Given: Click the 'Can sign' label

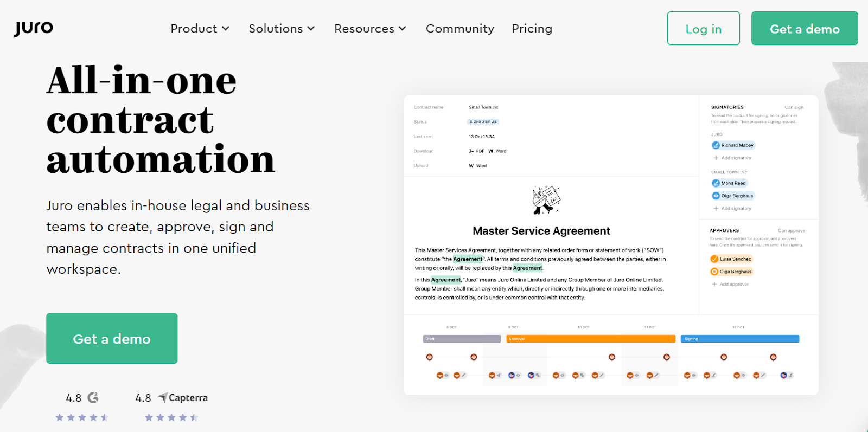Looking at the screenshot, I should pos(794,107).
